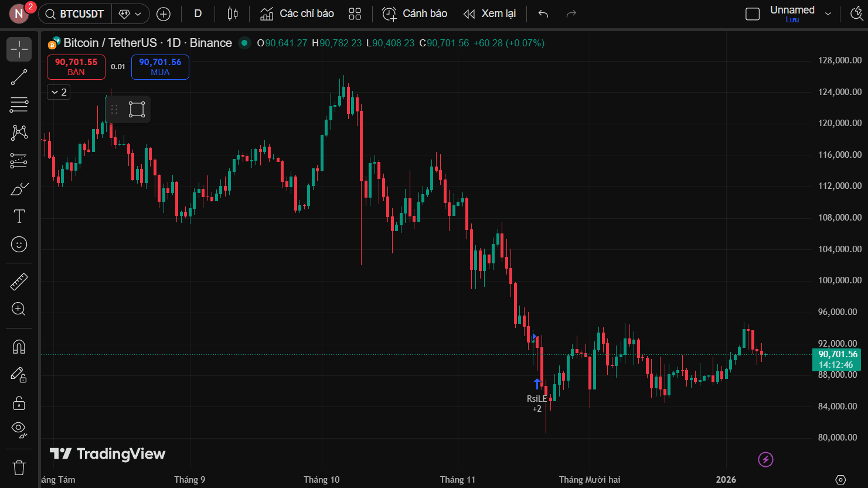Click the 128,000.00 price axis label
This screenshot has height=488, width=868.
coord(840,60)
